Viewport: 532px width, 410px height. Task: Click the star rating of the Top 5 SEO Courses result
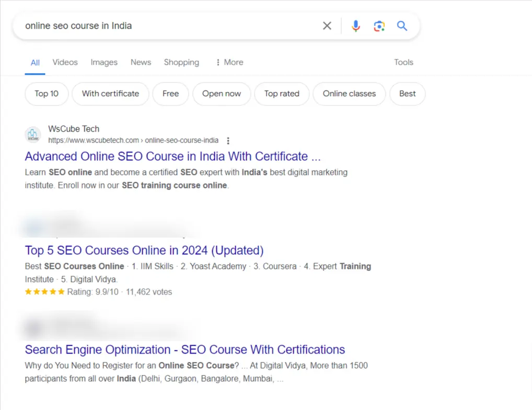(44, 291)
